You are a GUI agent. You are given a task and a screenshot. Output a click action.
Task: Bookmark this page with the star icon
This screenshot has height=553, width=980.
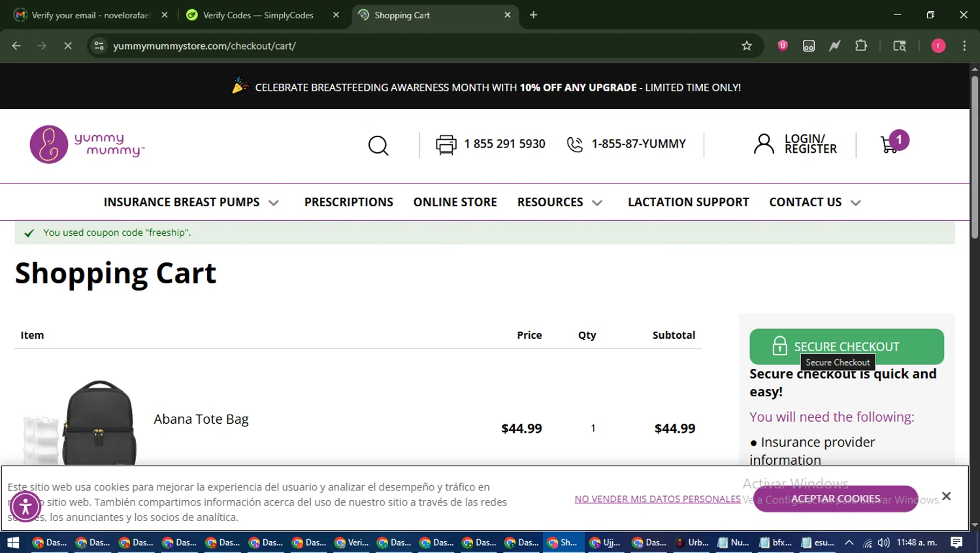747,46
